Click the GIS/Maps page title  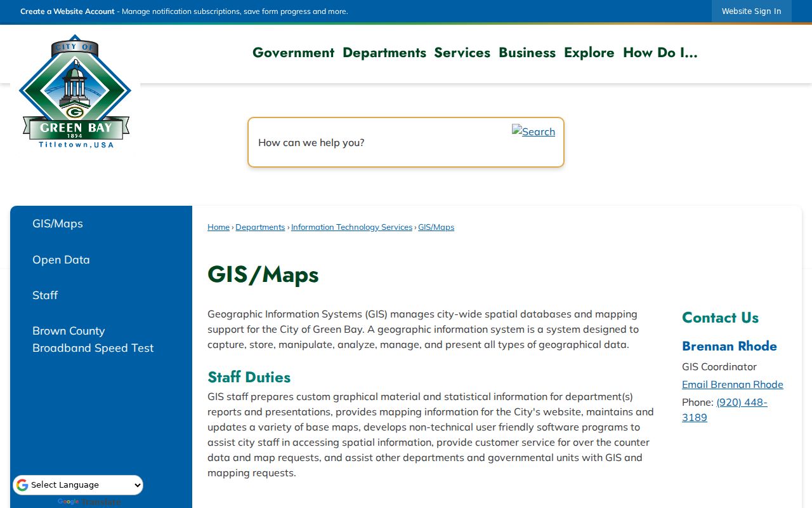click(x=263, y=274)
